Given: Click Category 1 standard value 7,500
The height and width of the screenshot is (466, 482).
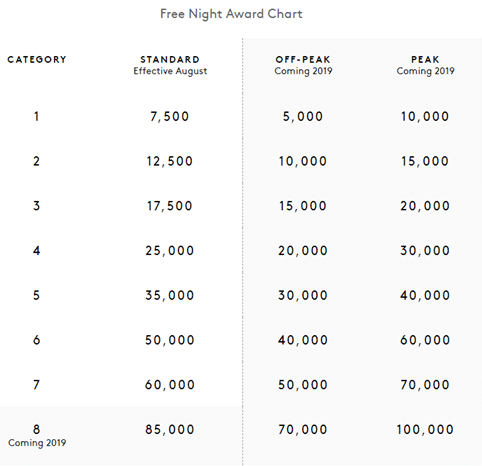Looking at the screenshot, I should (170, 117).
